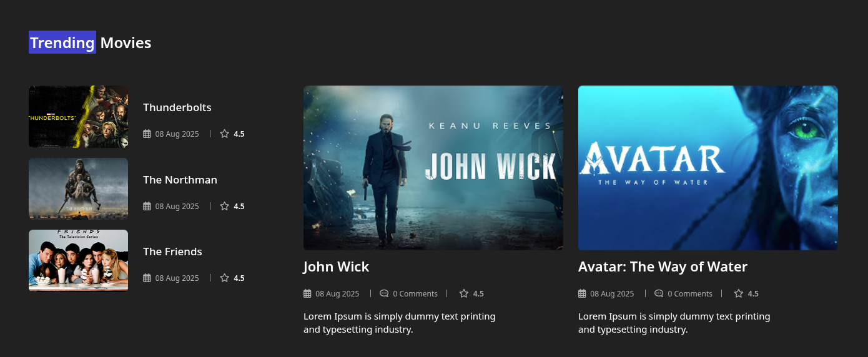868x357 pixels.
Task: Click the calendar icon under John Wick title
Action: [x=307, y=293]
